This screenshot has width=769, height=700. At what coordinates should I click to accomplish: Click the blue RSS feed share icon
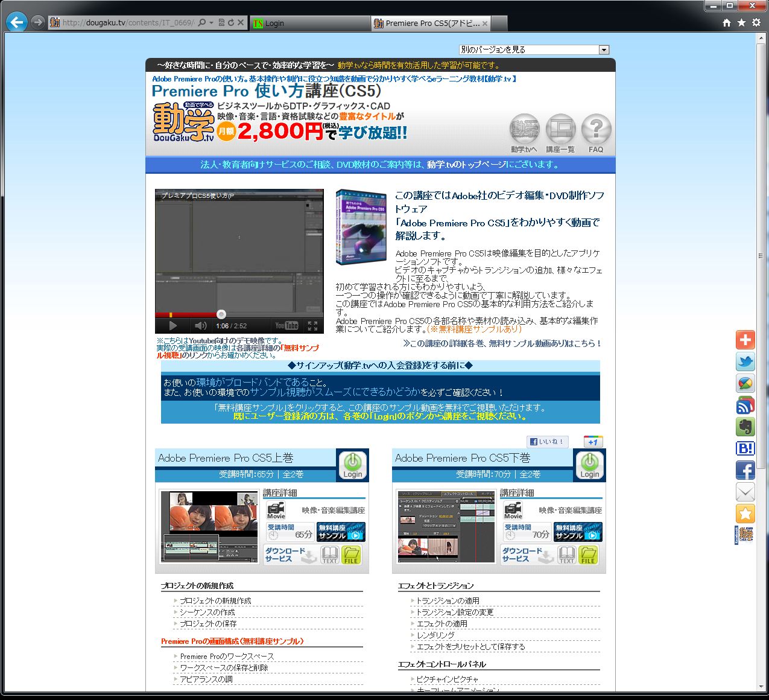(x=745, y=405)
